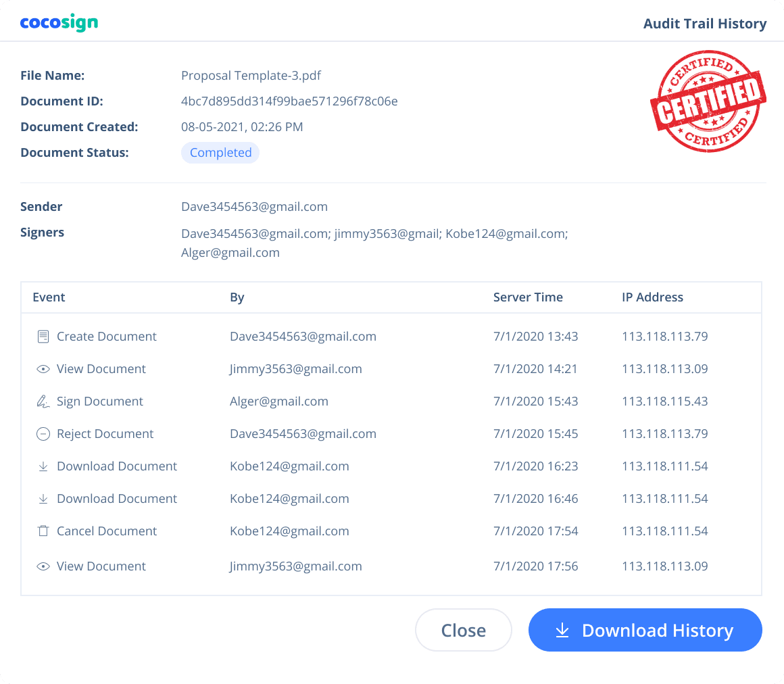
Task: Click the eye icon beside the 17:56 View Document
Action: pyautogui.click(x=43, y=566)
